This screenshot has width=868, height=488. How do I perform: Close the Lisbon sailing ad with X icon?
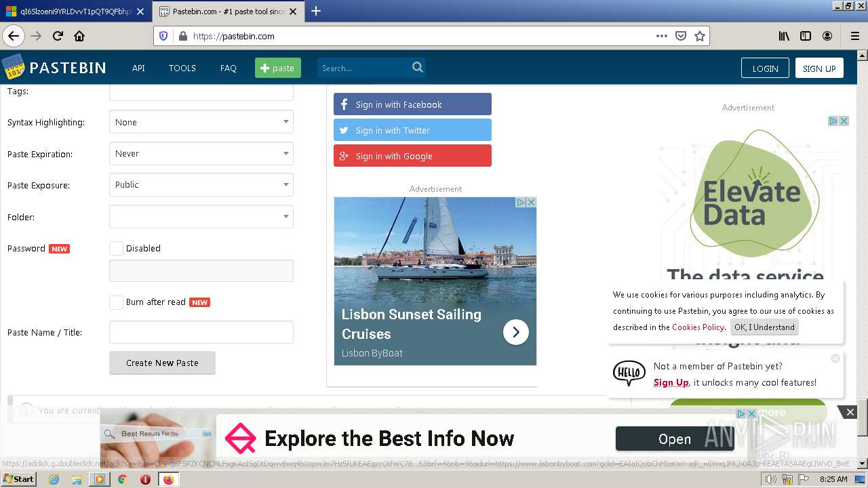pos(532,202)
